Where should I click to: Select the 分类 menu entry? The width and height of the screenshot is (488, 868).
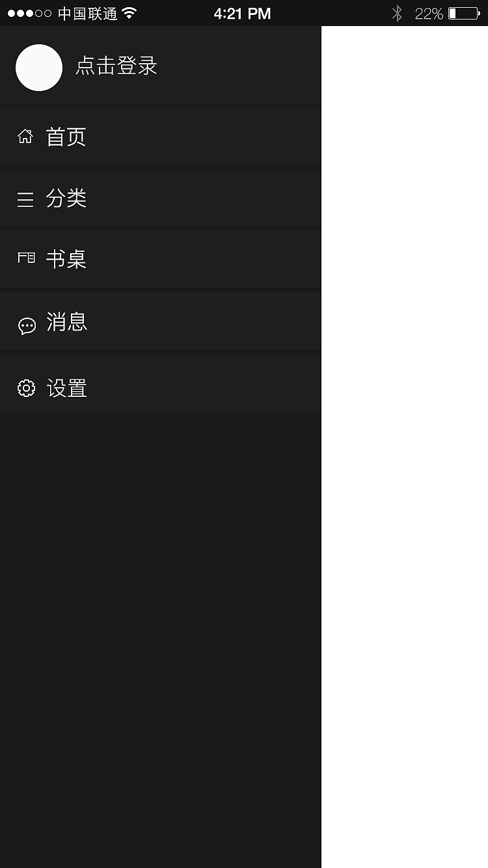[x=160, y=198]
